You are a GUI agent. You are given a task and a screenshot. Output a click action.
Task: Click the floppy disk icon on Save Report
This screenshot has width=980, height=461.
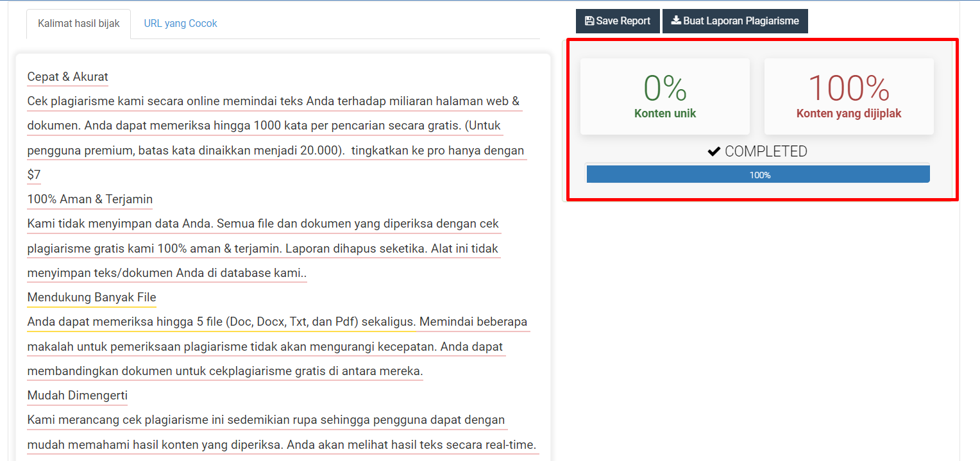[589, 21]
